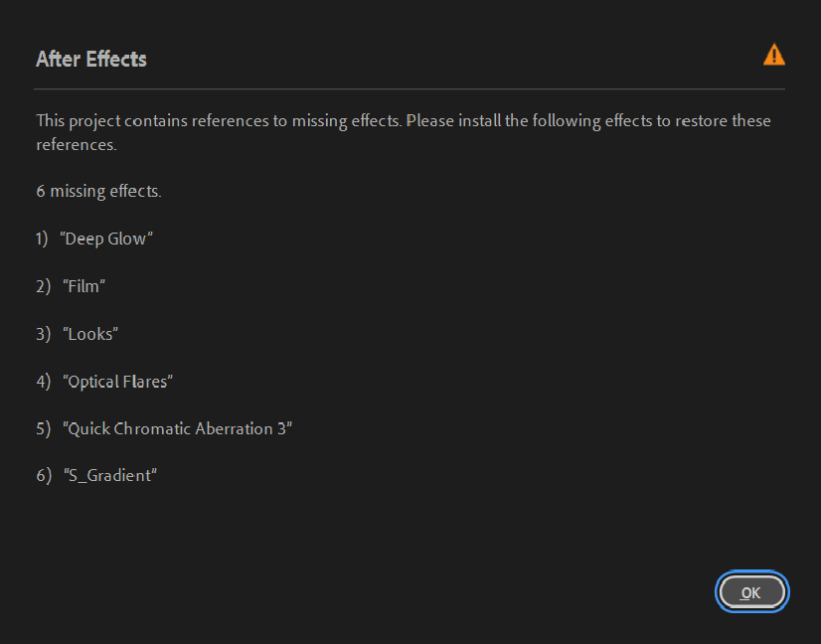
Task: Click the "S_Gradient" effect name
Action: [x=110, y=476]
